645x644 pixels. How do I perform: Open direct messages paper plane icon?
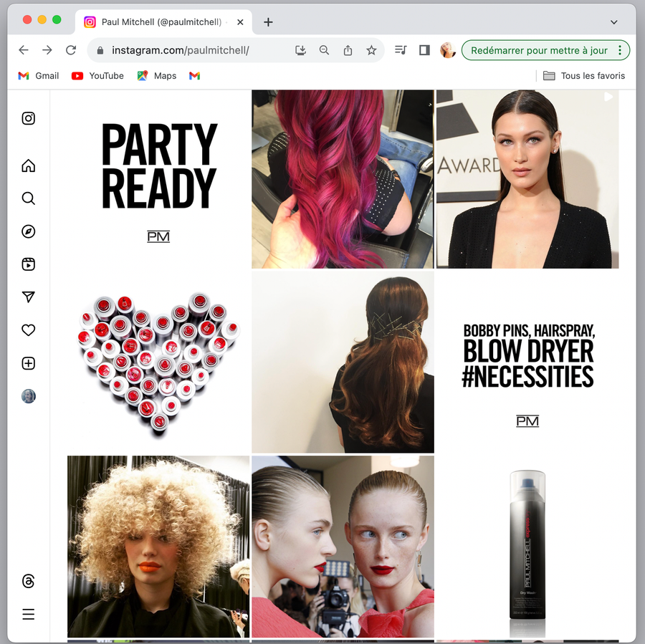(x=29, y=297)
